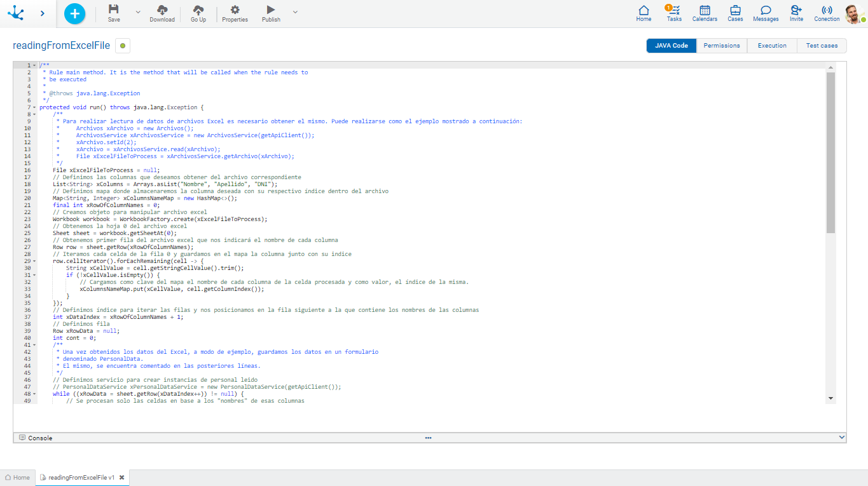Screen dimensions: 868x486
Task: Click the code editor vertical scrollbar
Action: click(x=830, y=152)
